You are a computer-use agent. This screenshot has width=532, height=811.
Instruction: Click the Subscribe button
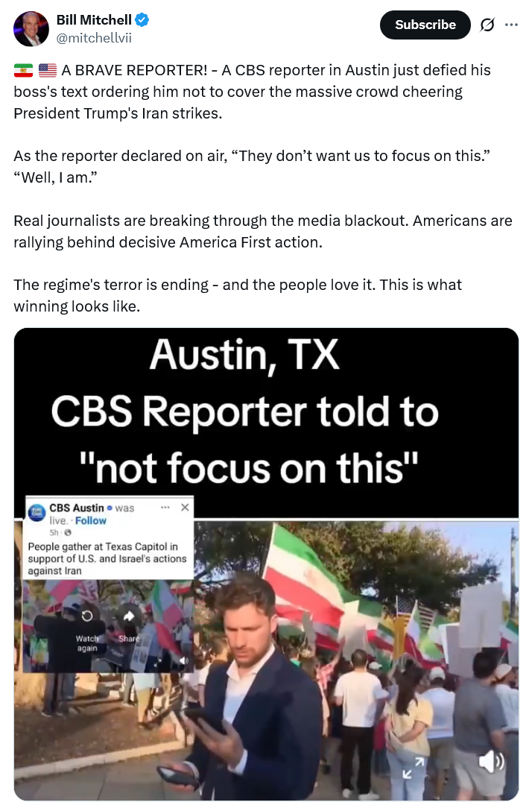coord(425,25)
